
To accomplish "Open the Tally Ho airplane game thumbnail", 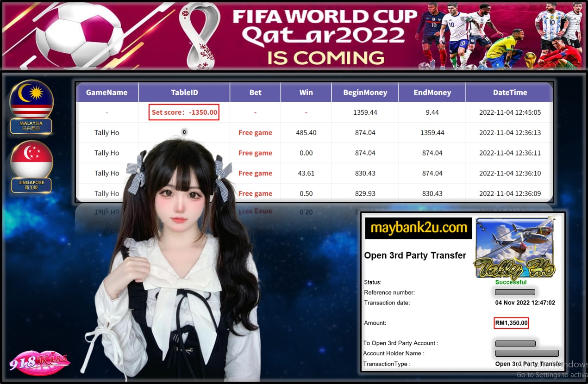I will (x=515, y=248).
